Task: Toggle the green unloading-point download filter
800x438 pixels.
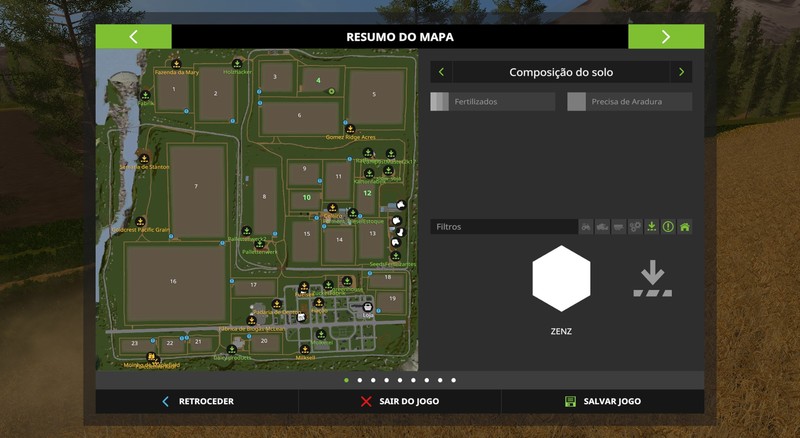Action: [652, 227]
